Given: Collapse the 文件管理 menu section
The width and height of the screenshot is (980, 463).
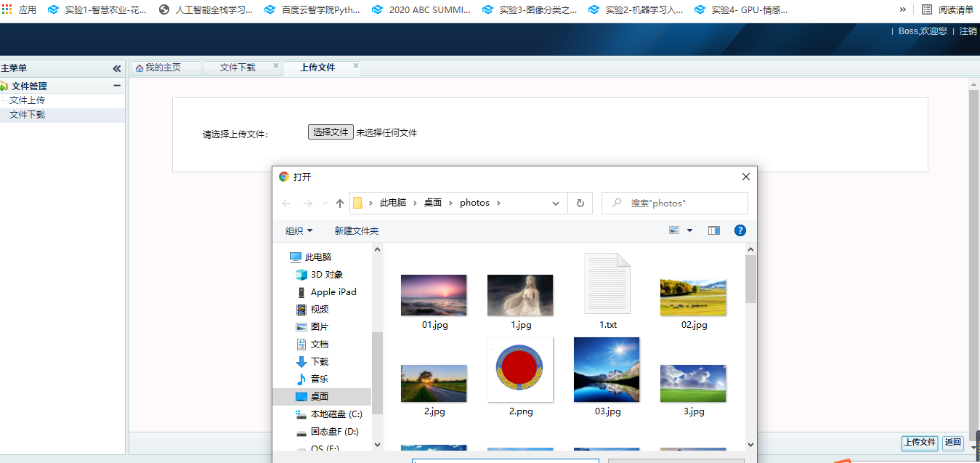Looking at the screenshot, I should click(x=117, y=86).
